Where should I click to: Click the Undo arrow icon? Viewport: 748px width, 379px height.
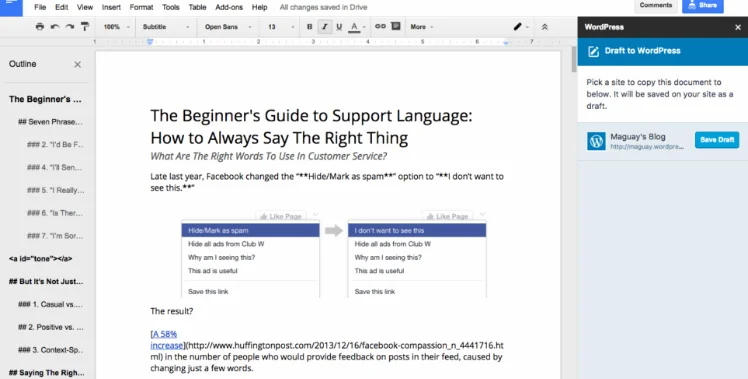[x=55, y=27]
